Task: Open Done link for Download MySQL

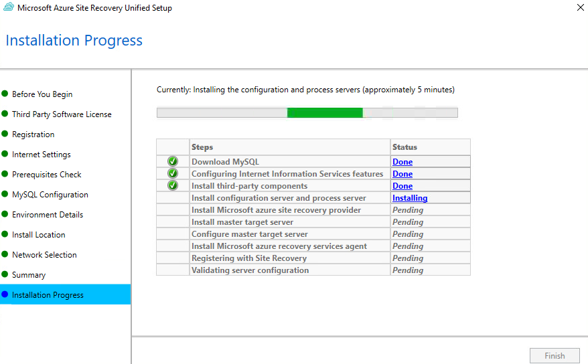Action: click(x=402, y=162)
